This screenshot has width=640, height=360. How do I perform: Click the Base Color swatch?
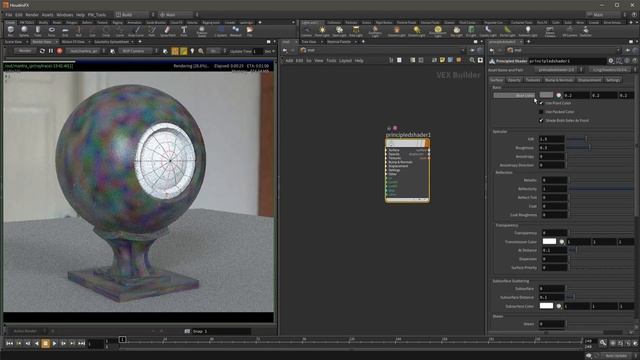tap(547, 95)
